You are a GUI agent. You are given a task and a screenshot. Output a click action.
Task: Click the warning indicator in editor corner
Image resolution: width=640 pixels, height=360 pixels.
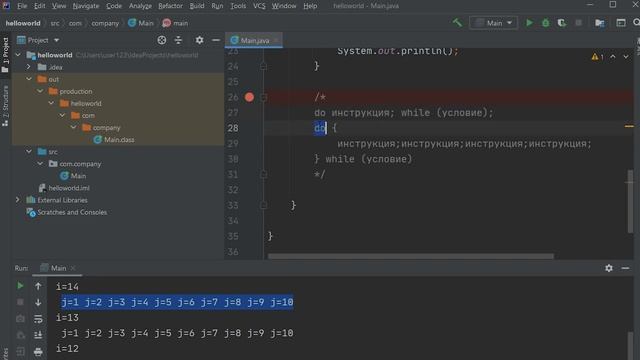tap(598, 57)
